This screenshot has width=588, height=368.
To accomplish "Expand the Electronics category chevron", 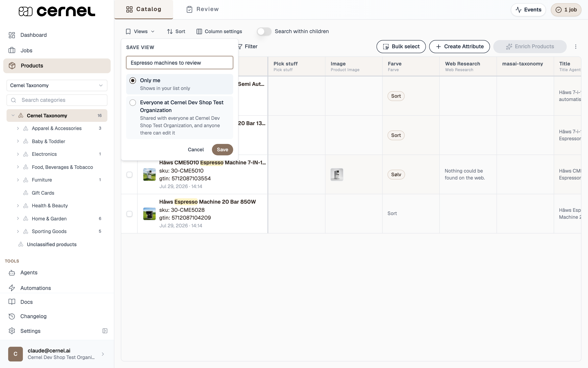I will coord(18,154).
